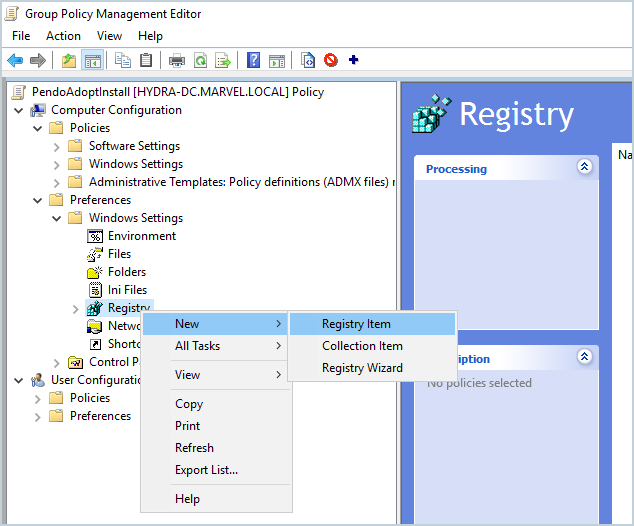The height and width of the screenshot is (526, 634).
Task: Click the Paste clipboard toolbar icon
Action: point(146,61)
